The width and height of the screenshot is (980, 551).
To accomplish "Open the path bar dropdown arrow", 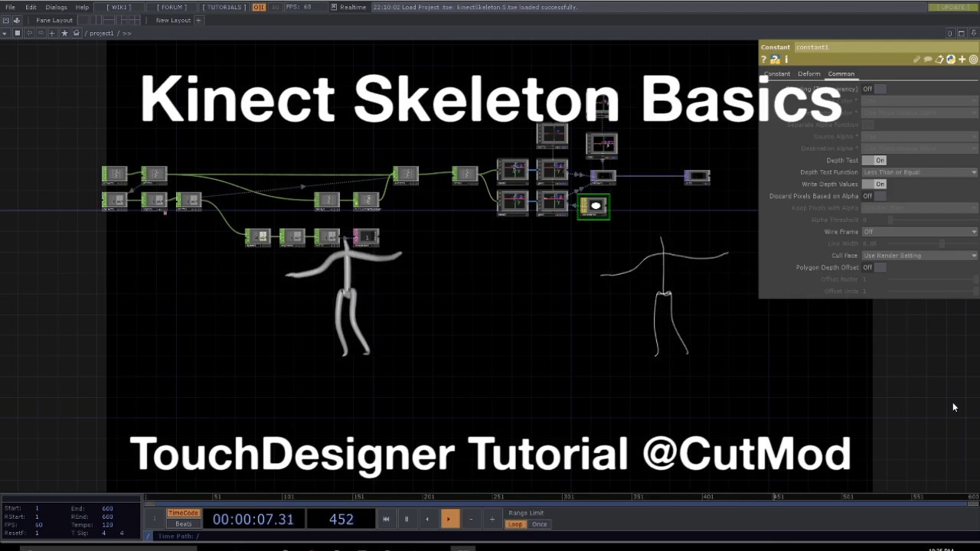I will pos(5,33).
